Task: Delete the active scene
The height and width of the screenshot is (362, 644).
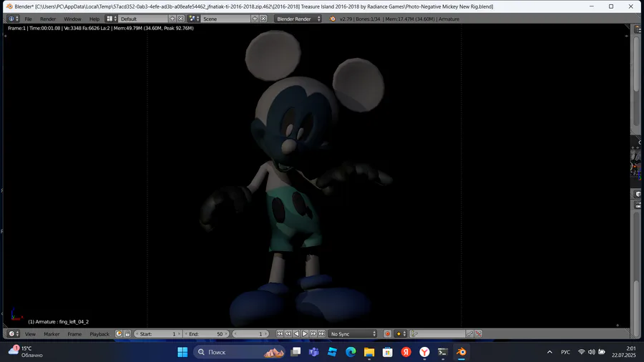Action: [x=263, y=19]
